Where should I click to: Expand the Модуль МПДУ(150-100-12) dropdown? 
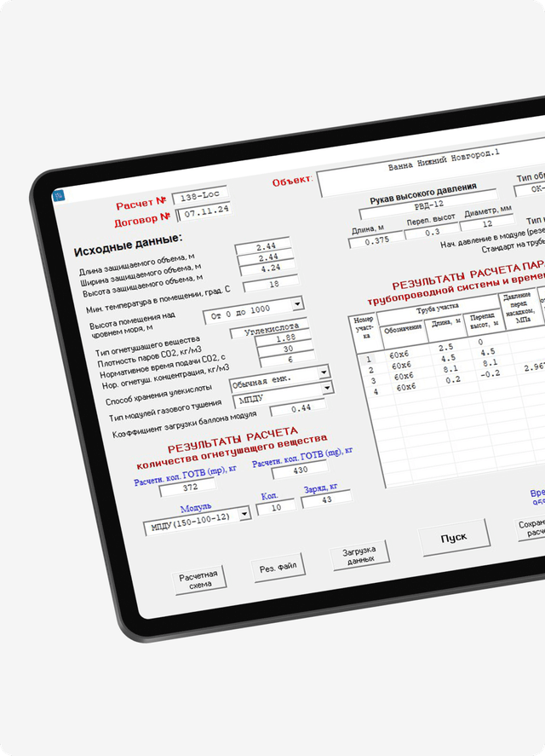click(244, 514)
